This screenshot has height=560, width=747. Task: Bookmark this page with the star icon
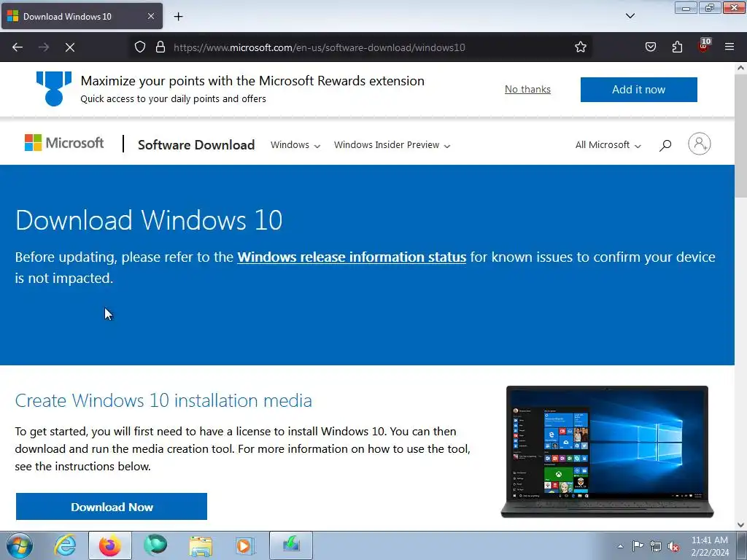click(580, 47)
